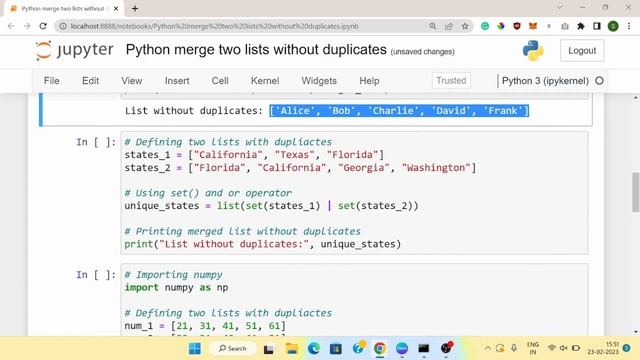Open Task View on taskbar
The height and width of the screenshot is (360, 640).
click(x=268, y=349)
